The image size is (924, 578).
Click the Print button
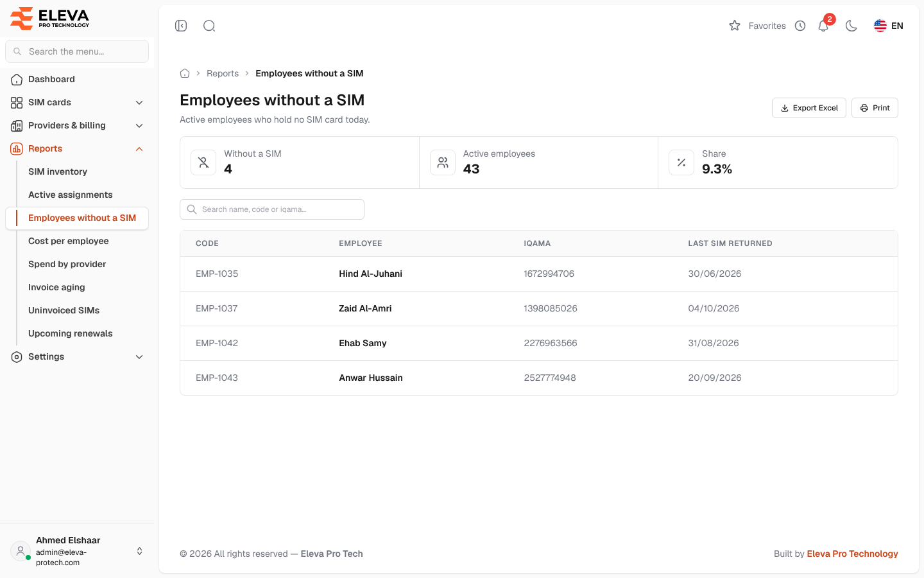pos(875,108)
